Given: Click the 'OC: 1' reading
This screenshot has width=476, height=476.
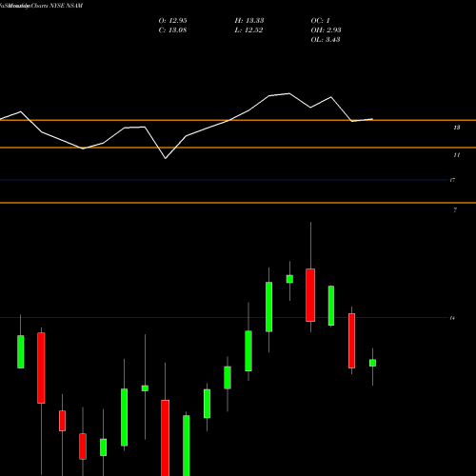Looking at the screenshot, I should click(x=320, y=21).
